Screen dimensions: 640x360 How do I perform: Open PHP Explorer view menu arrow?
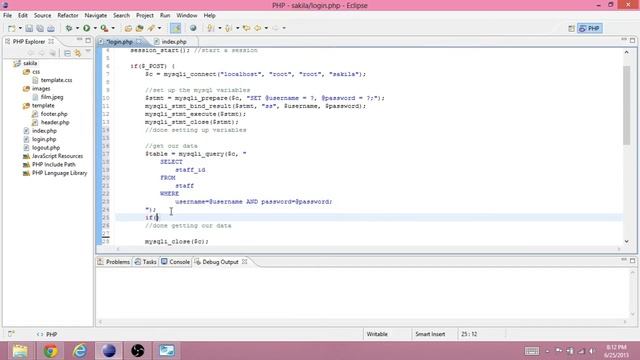click(88, 52)
